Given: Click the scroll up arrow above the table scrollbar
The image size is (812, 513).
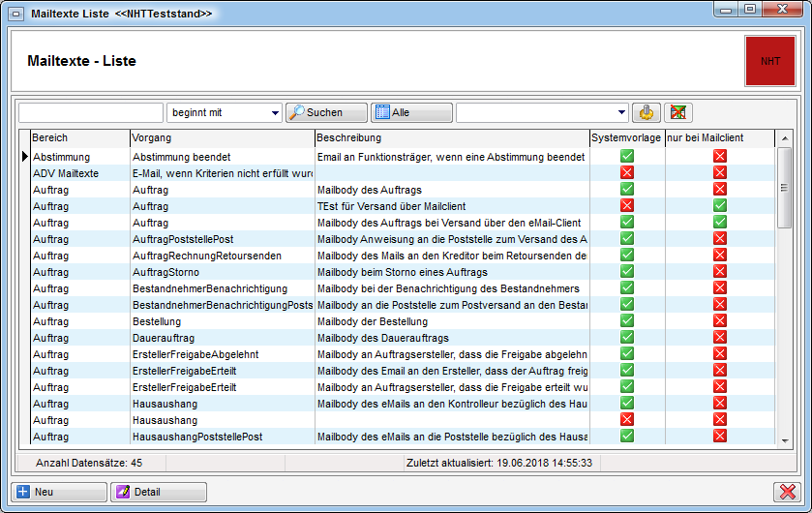Looking at the screenshot, I should 784,138.
